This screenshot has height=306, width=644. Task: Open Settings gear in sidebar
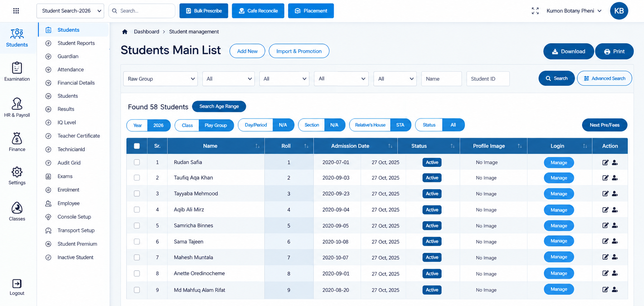pyautogui.click(x=17, y=172)
